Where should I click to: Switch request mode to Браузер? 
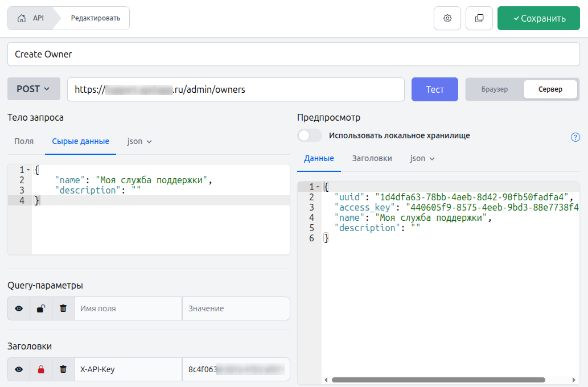[494, 89]
